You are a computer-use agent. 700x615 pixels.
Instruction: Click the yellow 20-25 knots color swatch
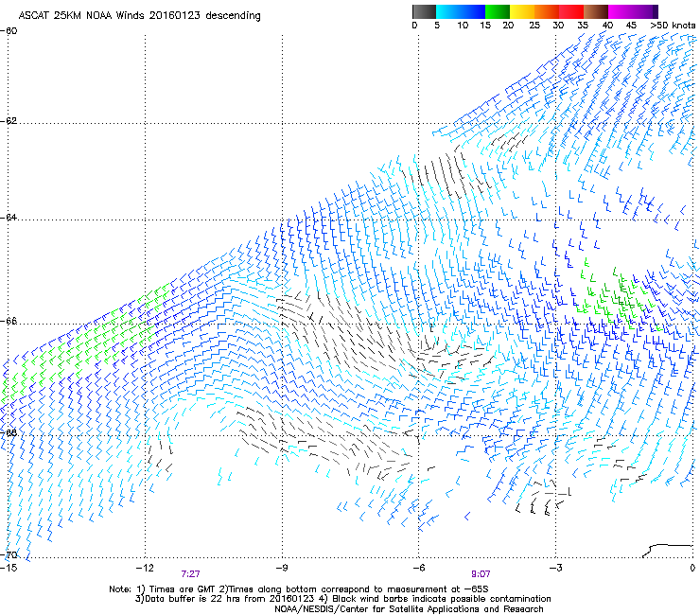point(522,11)
